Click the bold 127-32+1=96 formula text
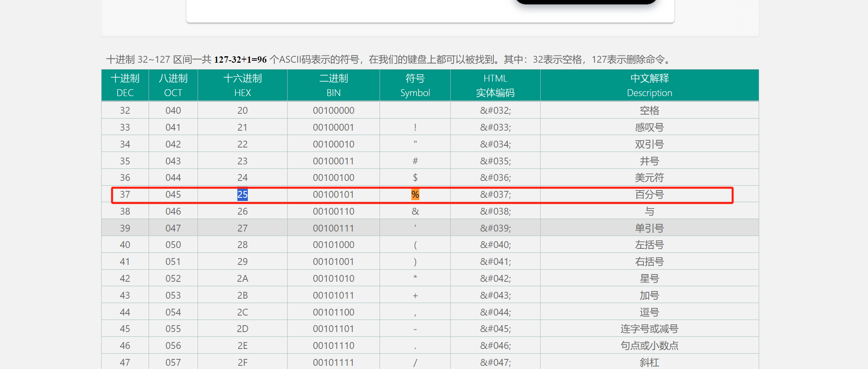Screen dimensions: 868x369 (x=240, y=59)
